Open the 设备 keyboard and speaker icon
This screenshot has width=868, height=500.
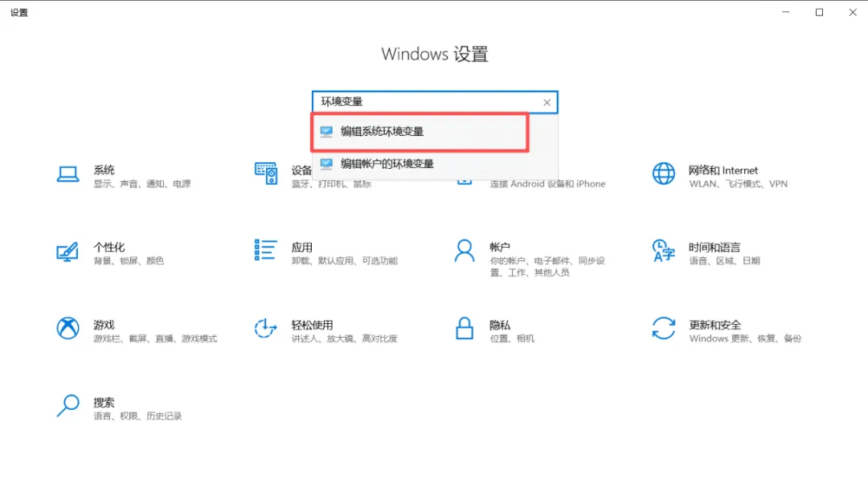266,174
